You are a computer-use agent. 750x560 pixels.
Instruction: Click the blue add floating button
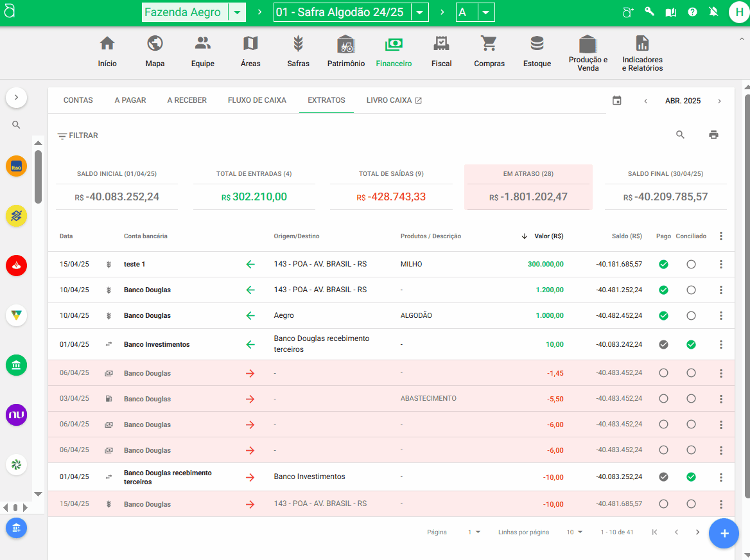click(724, 534)
